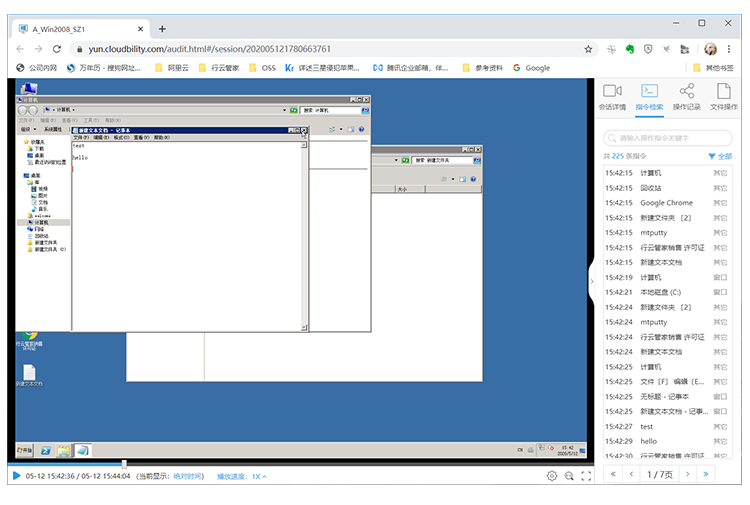This screenshot has height=505, width=750.
Task: Switch to the 操作记录 tab
Action: click(686, 97)
